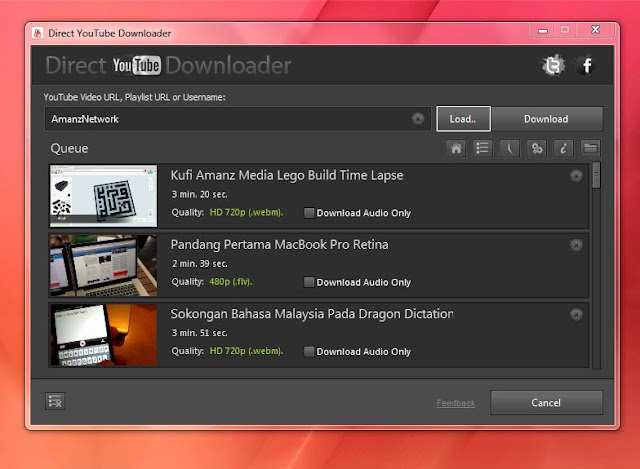Viewport: 640px width, 469px height.
Task: Click the AmanzNetwork URL input field
Action: tap(238, 119)
